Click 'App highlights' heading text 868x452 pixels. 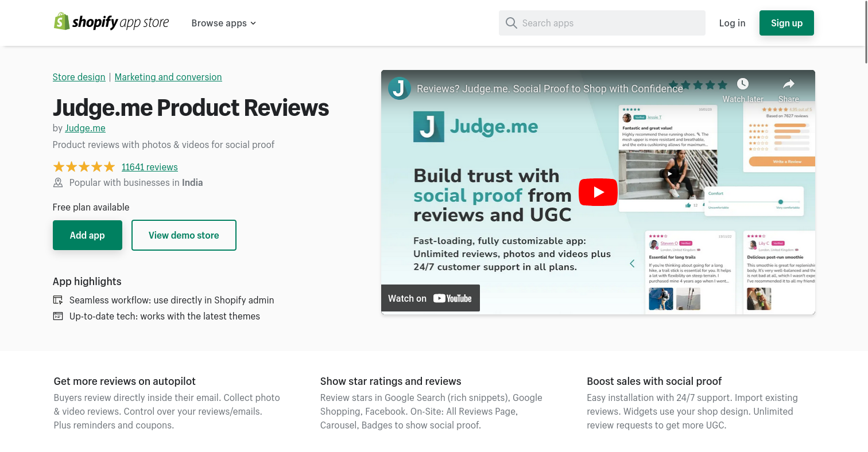coord(87,282)
